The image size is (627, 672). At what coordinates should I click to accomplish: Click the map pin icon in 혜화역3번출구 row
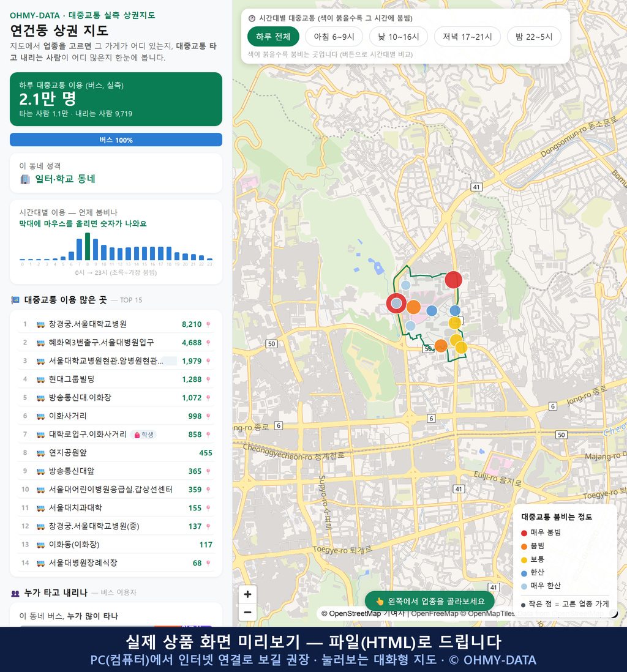tap(208, 343)
